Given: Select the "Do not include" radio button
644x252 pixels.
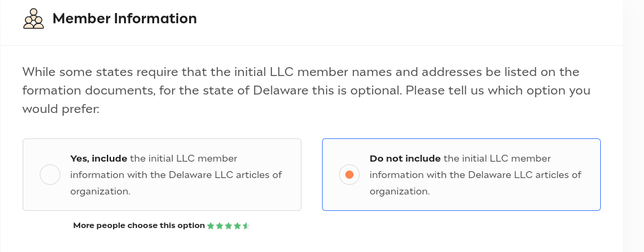Looking at the screenshot, I should [349, 175].
